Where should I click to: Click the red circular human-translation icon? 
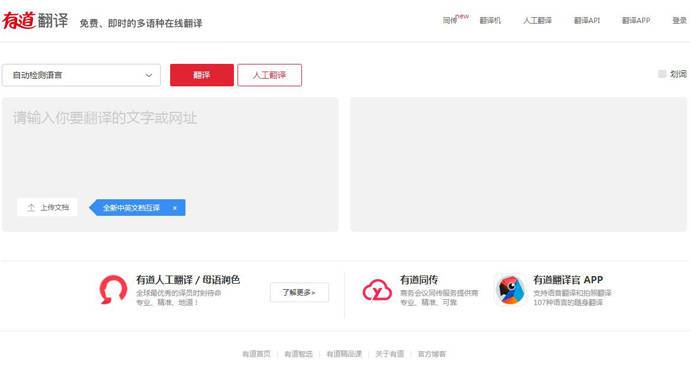pyautogui.click(x=113, y=289)
